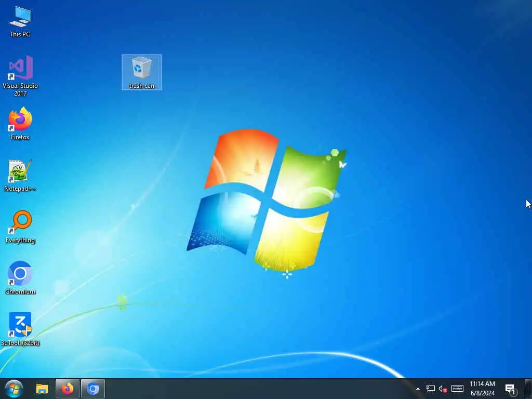Open the Action Center notifications icon

(510, 389)
